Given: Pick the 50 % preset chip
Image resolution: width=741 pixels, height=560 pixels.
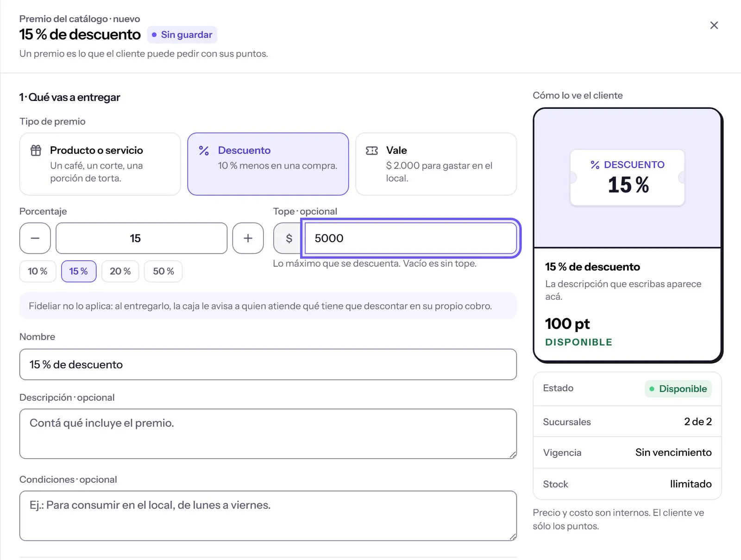Looking at the screenshot, I should tap(163, 271).
